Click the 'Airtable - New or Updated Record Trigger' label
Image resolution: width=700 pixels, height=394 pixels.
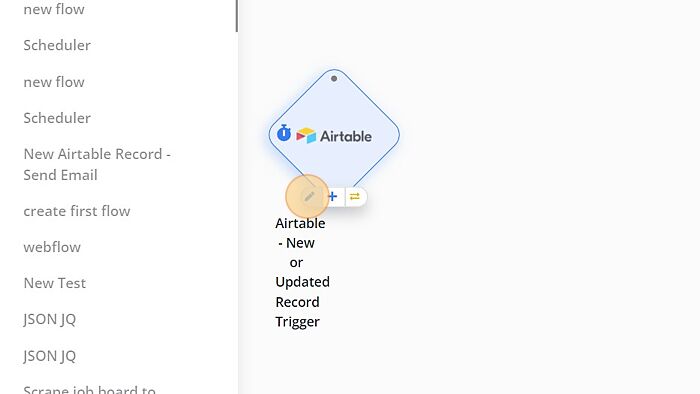(x=302, y=272)
